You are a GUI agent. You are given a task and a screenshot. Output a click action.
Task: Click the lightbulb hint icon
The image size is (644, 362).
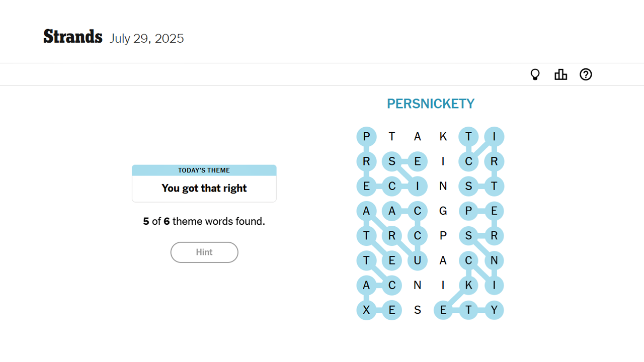[535, 75]
